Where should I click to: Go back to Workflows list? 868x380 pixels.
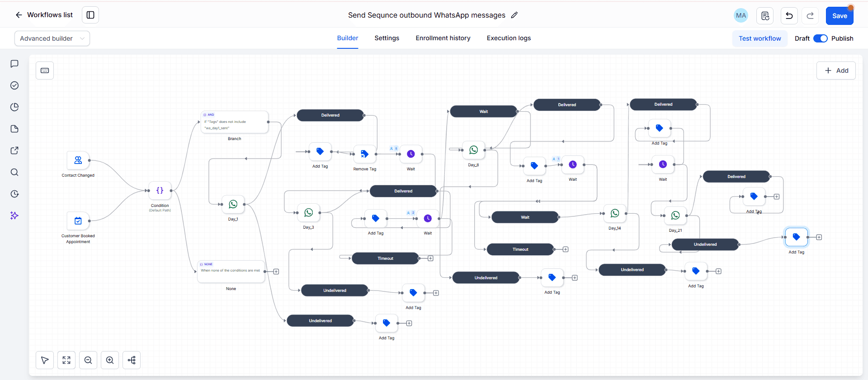(x=44, y=15)
